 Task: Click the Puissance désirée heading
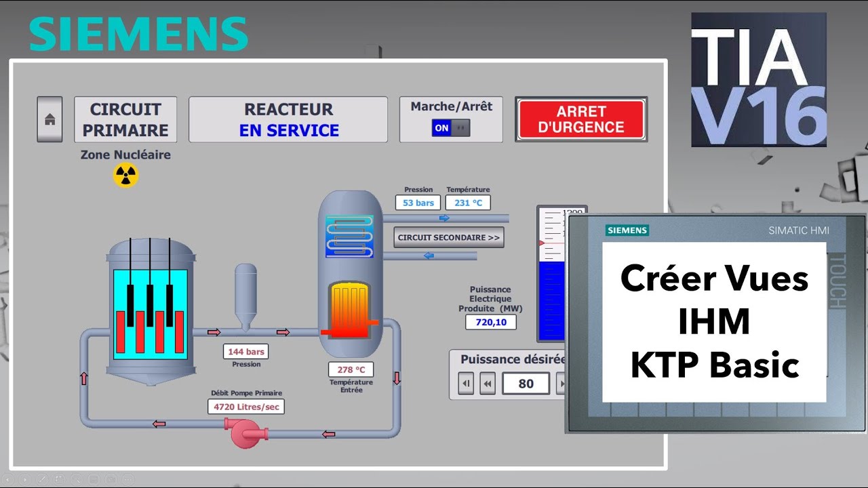pyautogui.click(x=513, y=359)
